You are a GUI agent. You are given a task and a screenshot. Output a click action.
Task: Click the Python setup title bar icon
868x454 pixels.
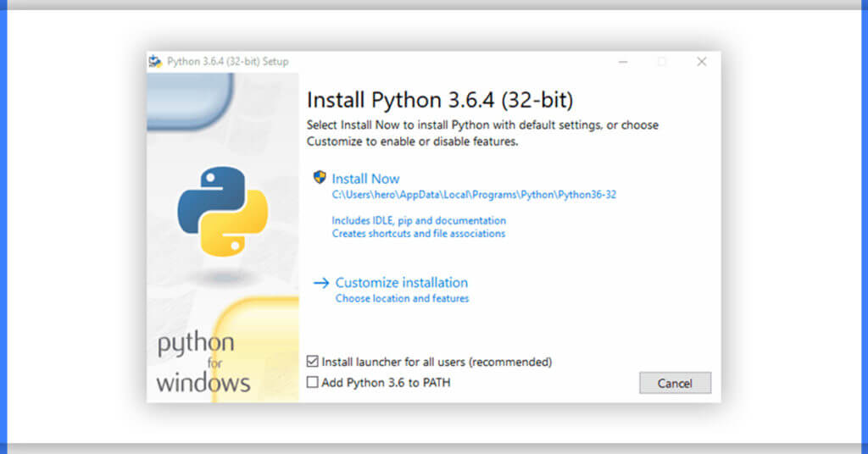pyautogui.click(x=156, y=61)
